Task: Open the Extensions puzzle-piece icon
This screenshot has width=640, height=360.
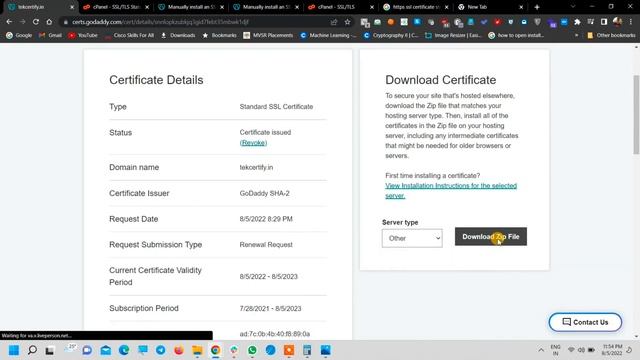Action: point(577,22)
